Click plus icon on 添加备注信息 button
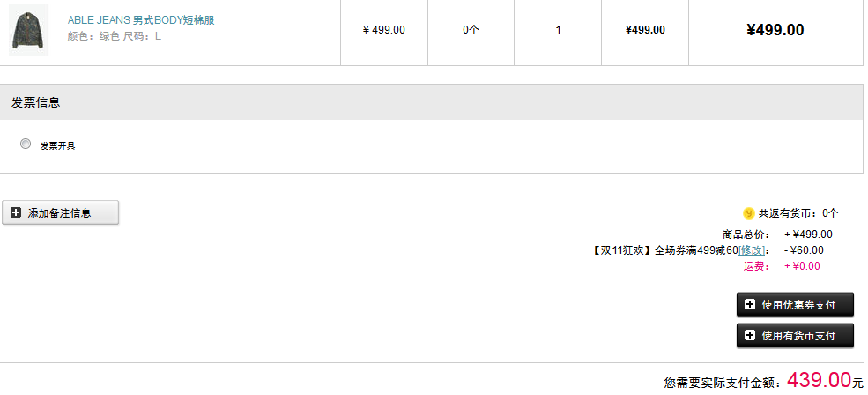Image resolution: width=868 pixels, height=395 pixels. point(16,212)
